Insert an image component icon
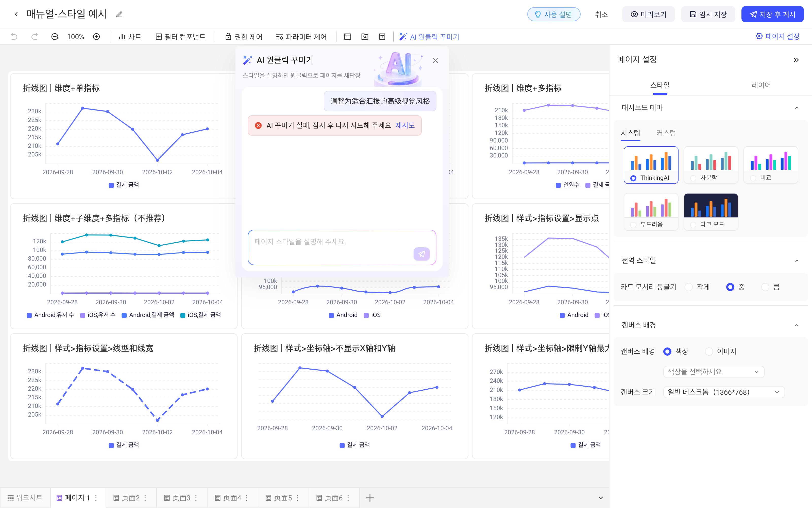This screenshot has width=812, height=508. [365, 37]
